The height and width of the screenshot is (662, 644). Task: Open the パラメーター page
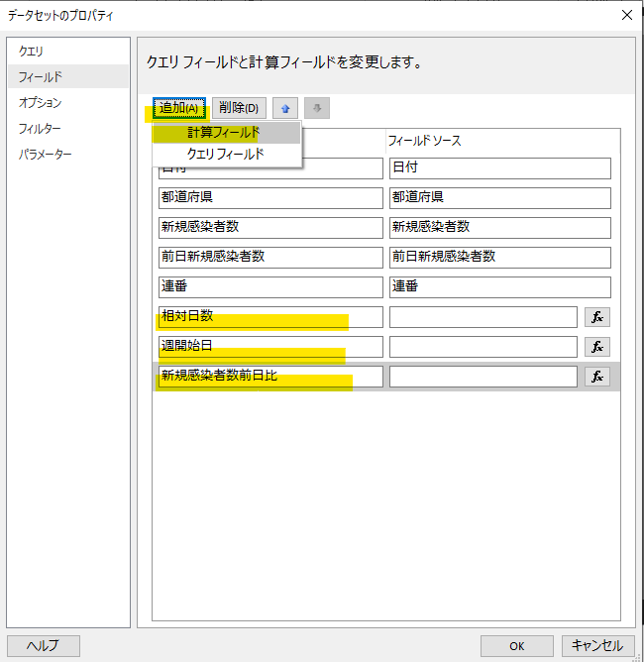[46, 154]
